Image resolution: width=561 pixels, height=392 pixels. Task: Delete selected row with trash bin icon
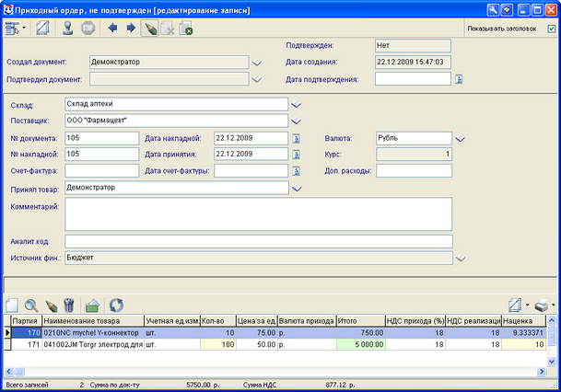(x=69, y=306)
